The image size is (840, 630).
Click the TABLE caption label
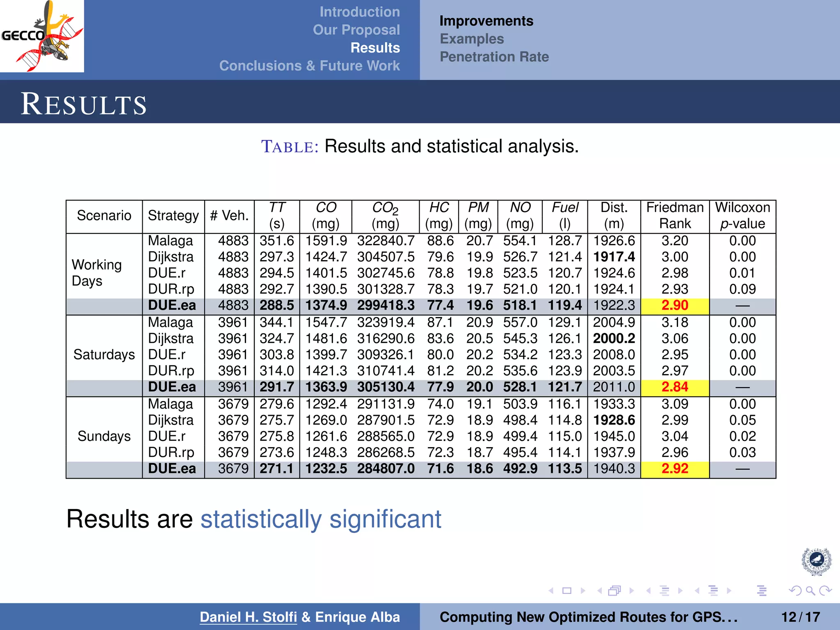290,146
